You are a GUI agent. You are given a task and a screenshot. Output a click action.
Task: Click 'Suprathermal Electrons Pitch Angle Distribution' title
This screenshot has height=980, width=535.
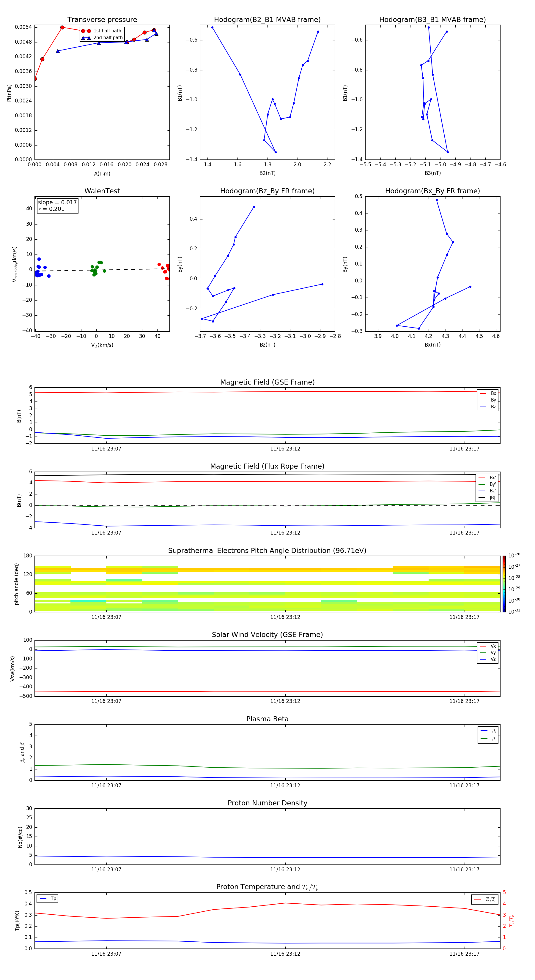[x=267, y=551]
